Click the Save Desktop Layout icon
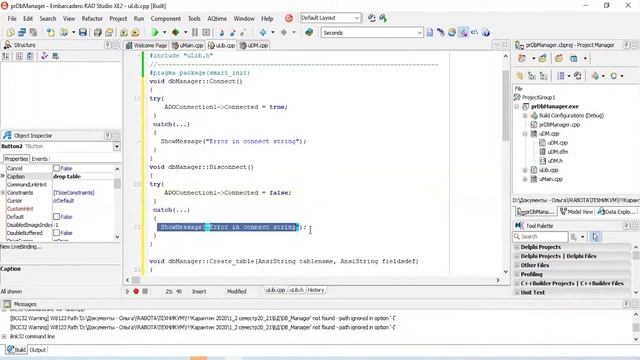The height and width of the screenshot is (360, 640). pyautogui.click(x=372, y=18)
